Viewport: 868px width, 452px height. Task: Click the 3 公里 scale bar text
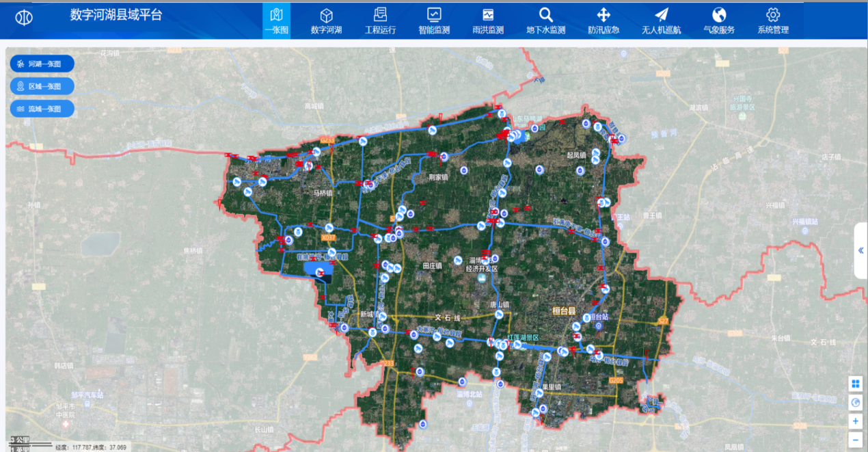tap(19, 440)
